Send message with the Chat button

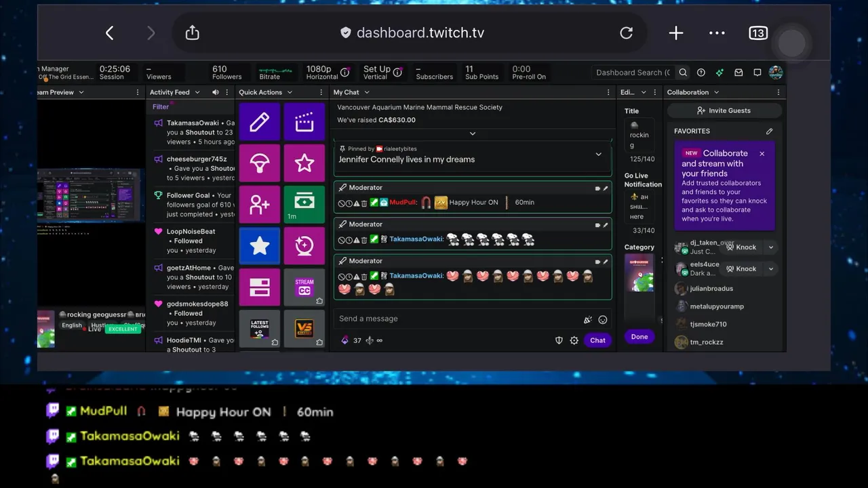(597, 340)
